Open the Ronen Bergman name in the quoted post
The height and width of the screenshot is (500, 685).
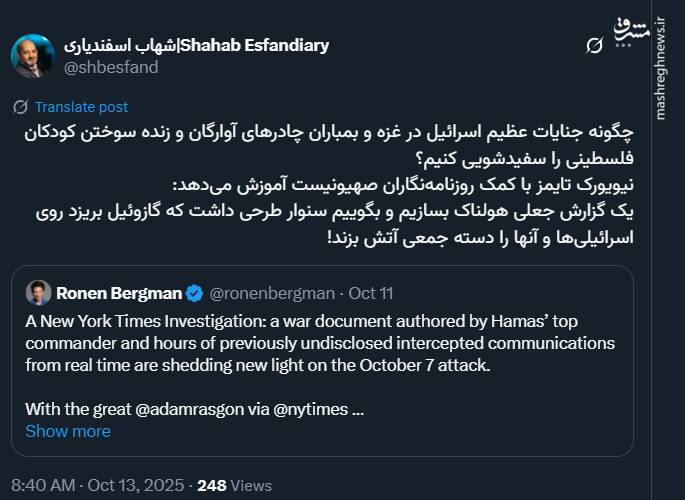pyautogui.click(x=119, y=293)
